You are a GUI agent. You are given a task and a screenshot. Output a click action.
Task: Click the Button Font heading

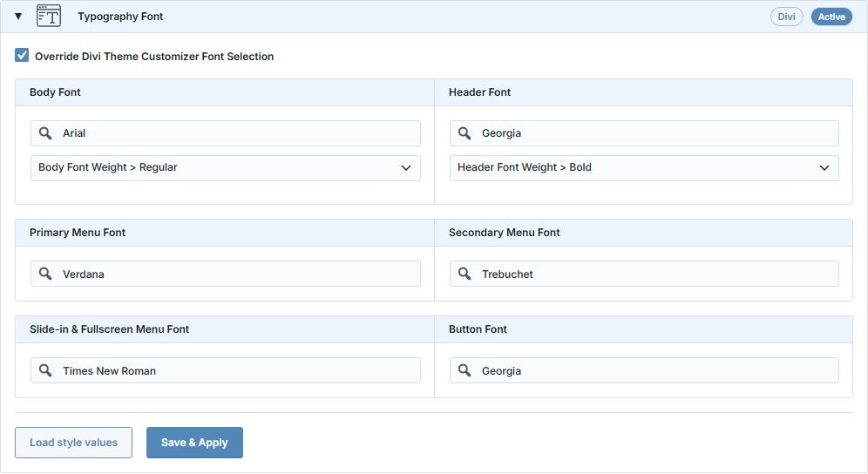point(478,329)
